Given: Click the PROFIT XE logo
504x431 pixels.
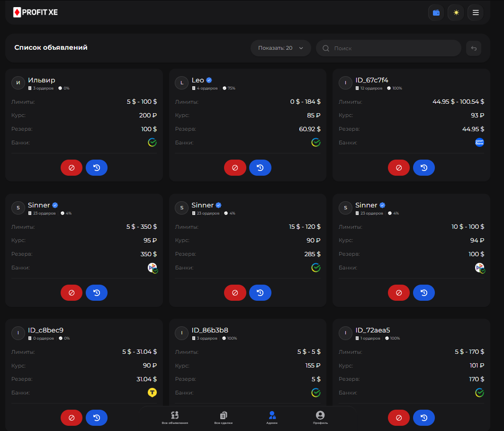Looking at the screenshot, I should [x=36, y=12].
